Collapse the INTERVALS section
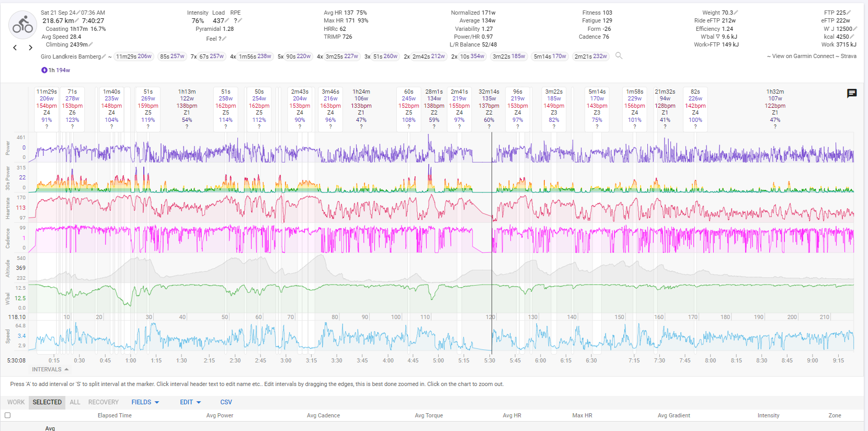Viewport: 868px width, 431px height. (50, 369)
